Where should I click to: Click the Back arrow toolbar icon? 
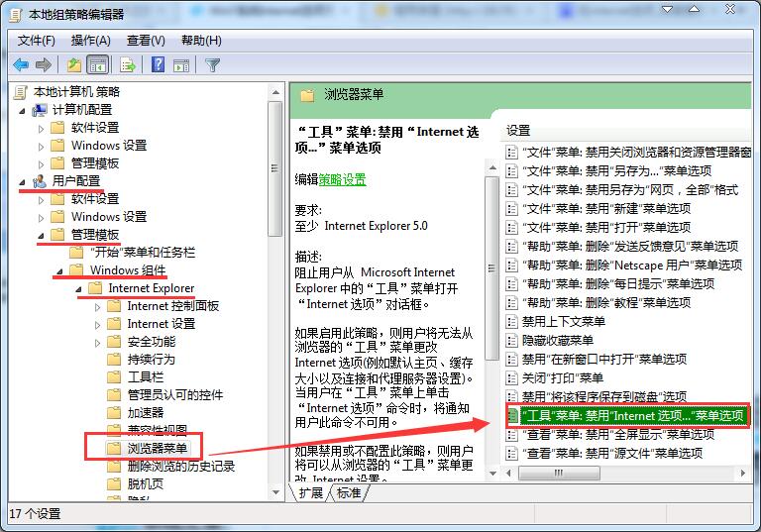21,64
